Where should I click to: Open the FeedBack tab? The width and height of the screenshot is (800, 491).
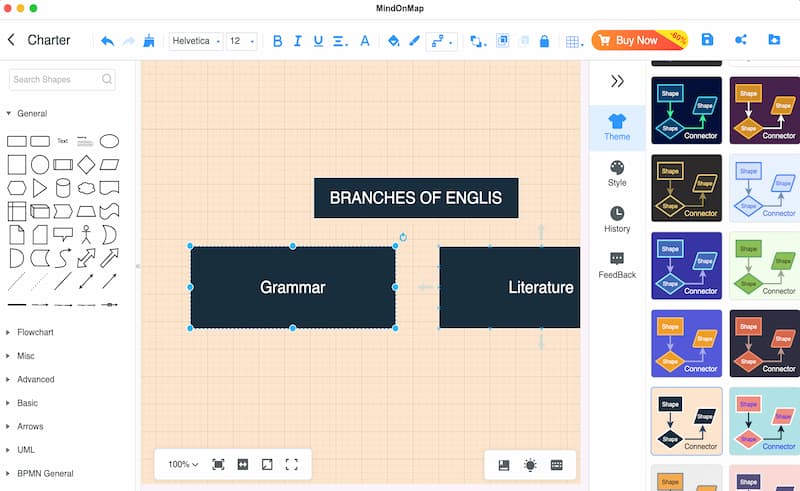pos(617,266)
